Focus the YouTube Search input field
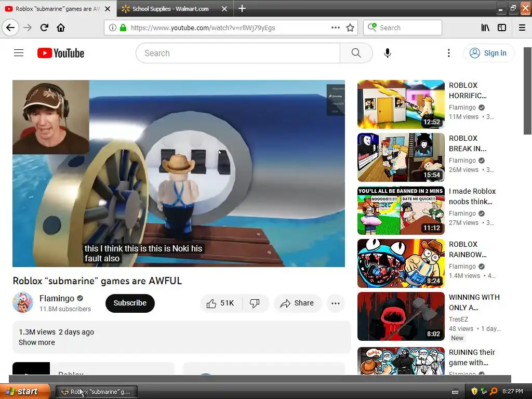The image size is (532, 399). [238, 53]
